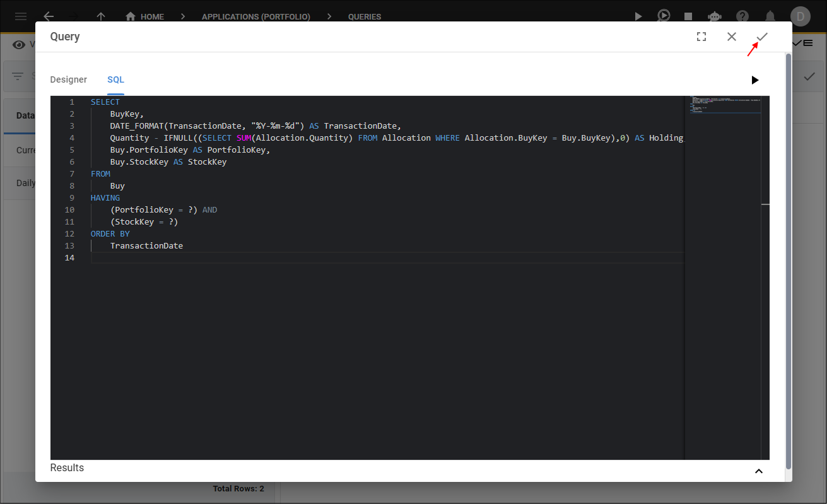Place cursor on empty line 14

tap(387, 258)
